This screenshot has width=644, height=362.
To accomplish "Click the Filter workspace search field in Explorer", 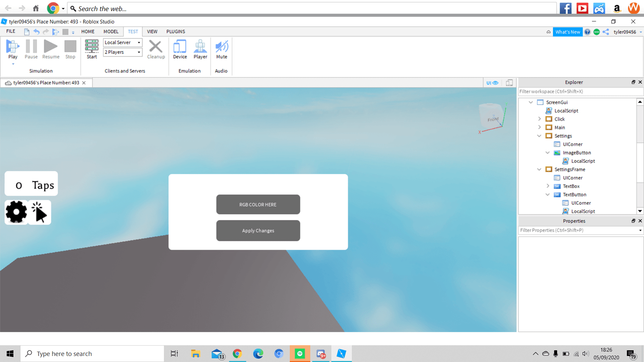I will pyautogui.click(x=579, y=91).
